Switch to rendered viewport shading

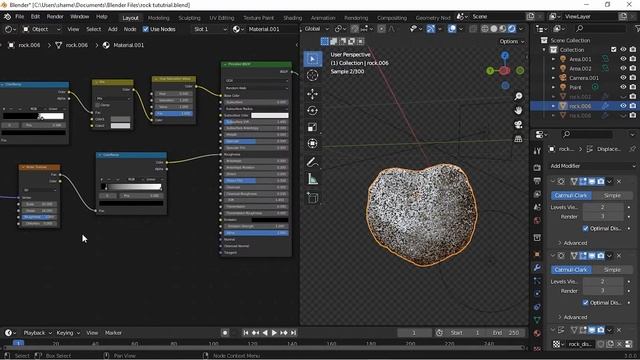click(511, 29)
